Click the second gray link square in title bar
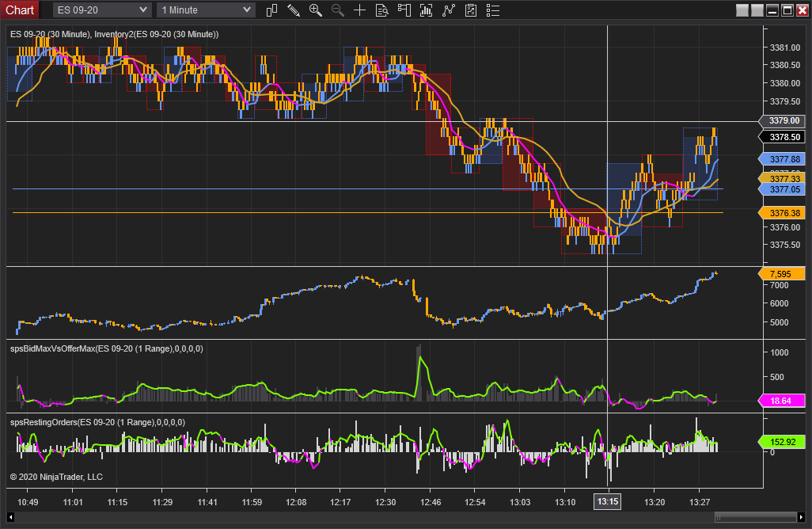This screenshot has width=812, height=529. 757,10
